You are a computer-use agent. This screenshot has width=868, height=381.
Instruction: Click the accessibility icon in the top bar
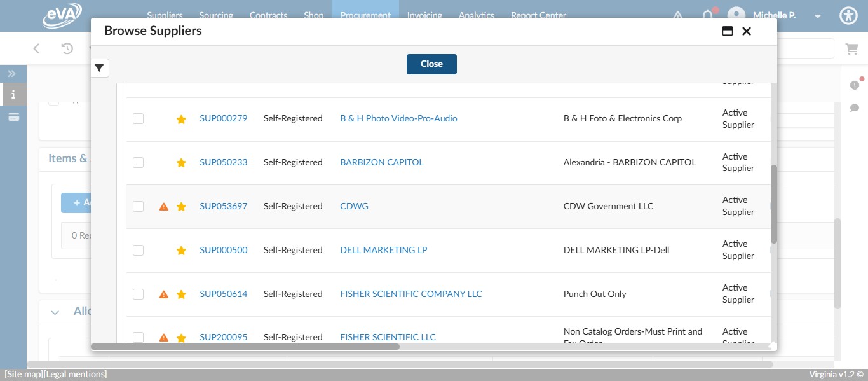[x=848, y=15]
